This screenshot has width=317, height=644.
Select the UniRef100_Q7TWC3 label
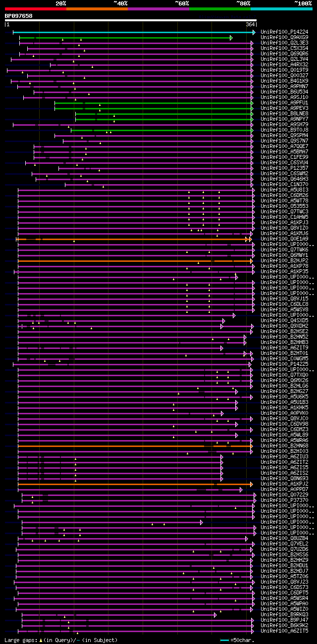[284, 212]
